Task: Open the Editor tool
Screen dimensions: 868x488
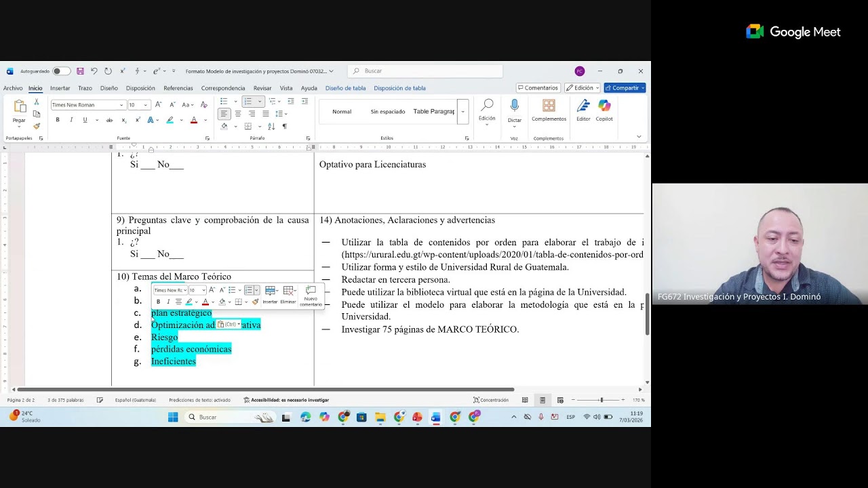Action: tap(583, 110)
